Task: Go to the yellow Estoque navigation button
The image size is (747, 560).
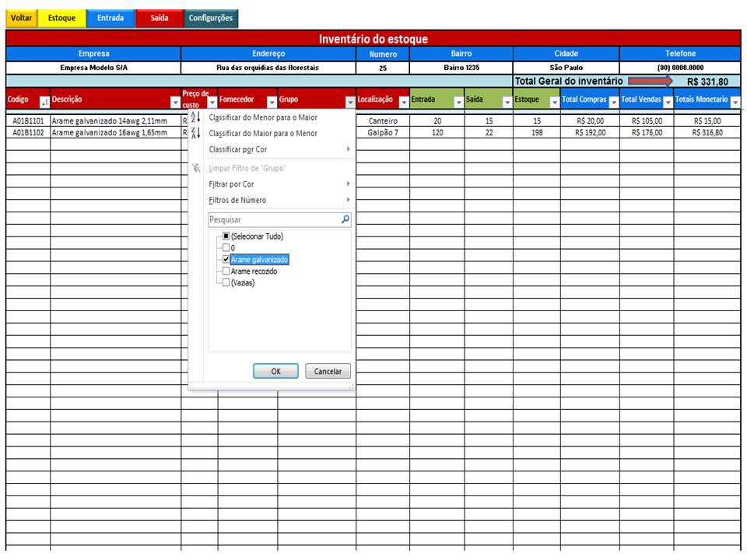Action: point(62,18)
